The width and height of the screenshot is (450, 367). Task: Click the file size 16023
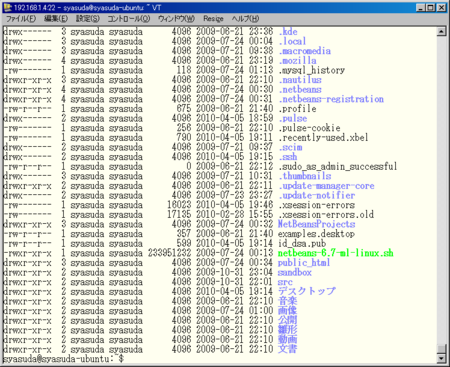click(179, 205)
